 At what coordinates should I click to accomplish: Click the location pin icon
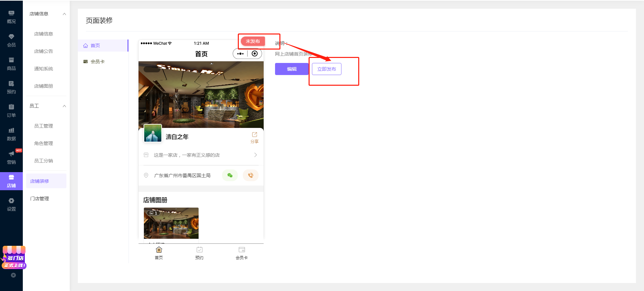click(146, 175)
